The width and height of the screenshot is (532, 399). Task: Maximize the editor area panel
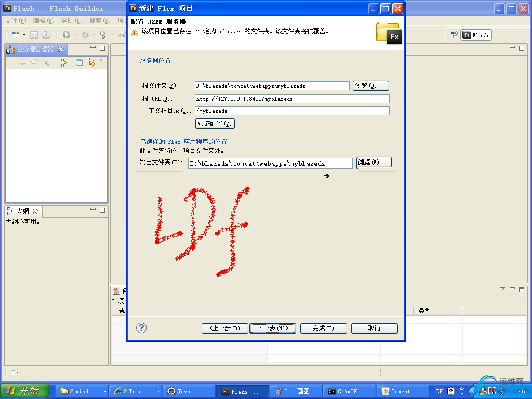click(522, 48)
